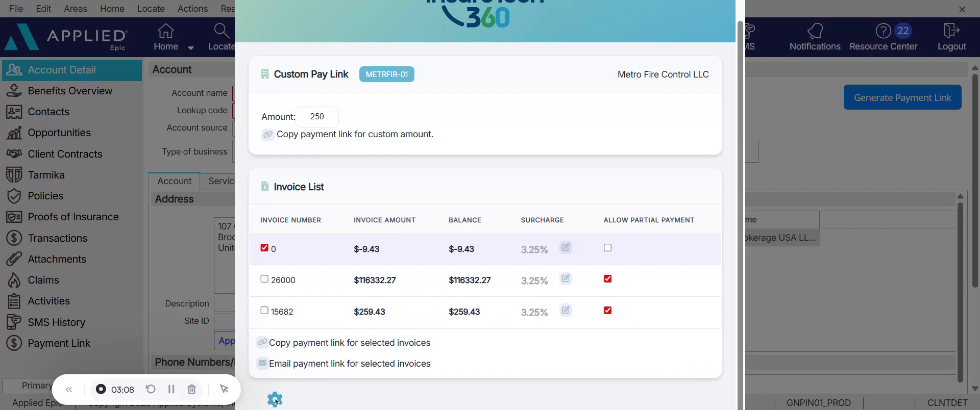Collapse the recorder bar with the double chevron
Screen dimensions: 980x410
point(69,390)
